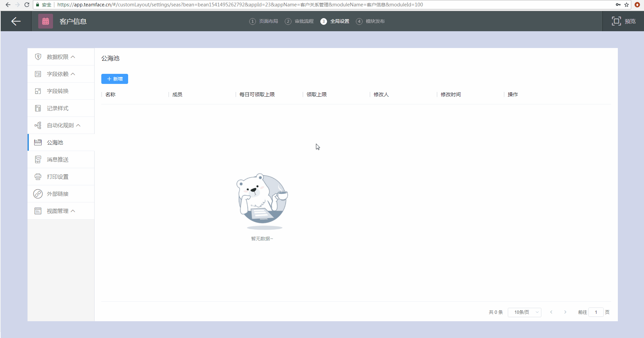Expand 数据权限 chevron
Screen dimensions: 644x338
click(73, 57)
